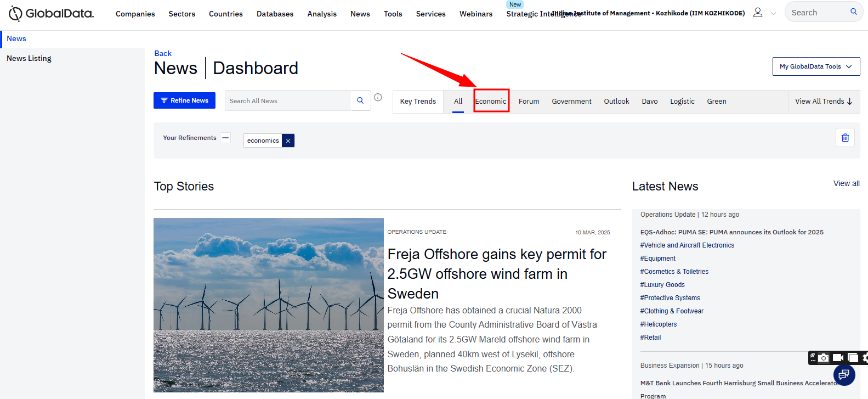This screenshot has width=868, height=399.
Task: Collapse the Your Refinements section
Action: [x=225, y=138]
